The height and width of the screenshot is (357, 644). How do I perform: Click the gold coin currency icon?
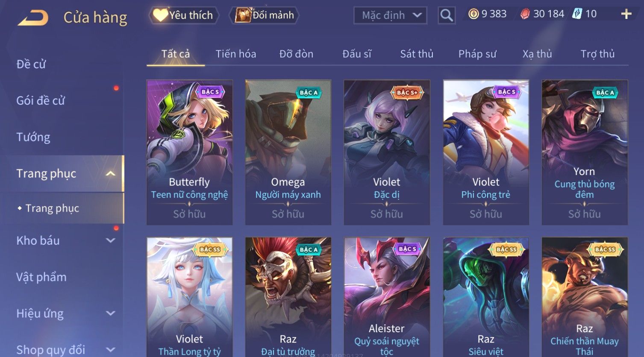(x=473, y=14)
